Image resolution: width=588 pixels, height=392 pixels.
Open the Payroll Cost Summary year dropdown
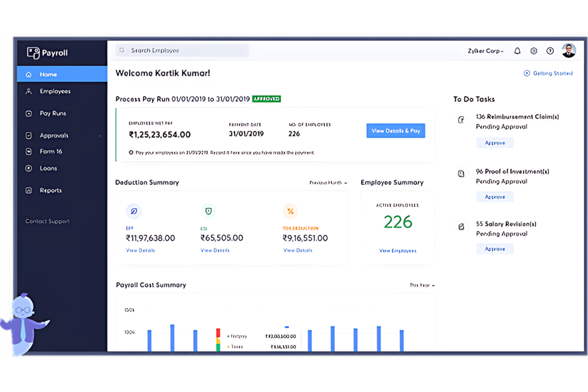(422, 285)
